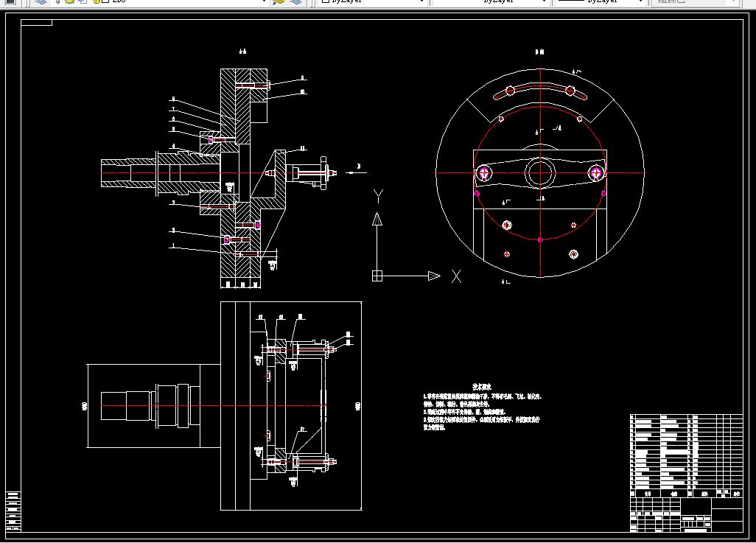The width and height of the screenshot is (756, 543).
Task: Click the grayed plot style dropdown
Action: tap(694, 1)
